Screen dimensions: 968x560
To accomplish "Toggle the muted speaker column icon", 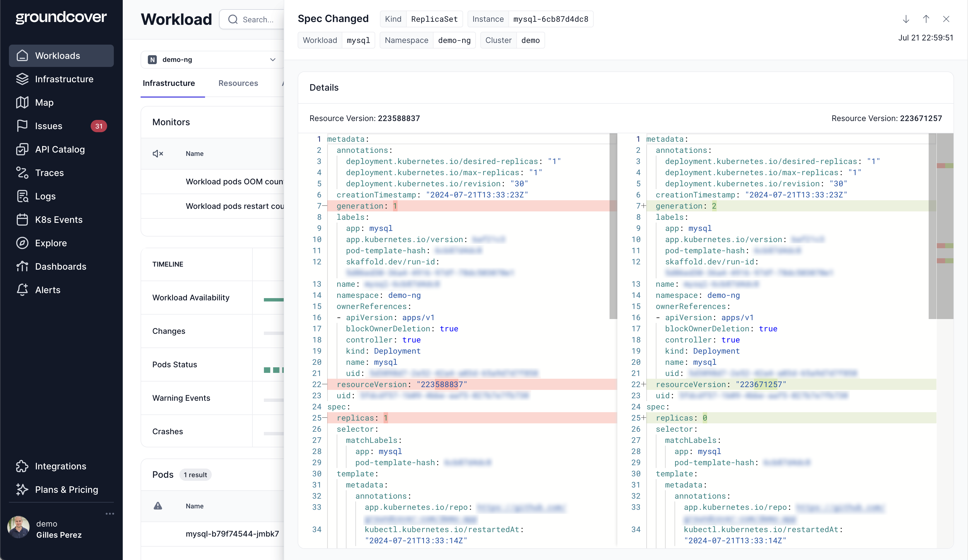I will 158,154.
